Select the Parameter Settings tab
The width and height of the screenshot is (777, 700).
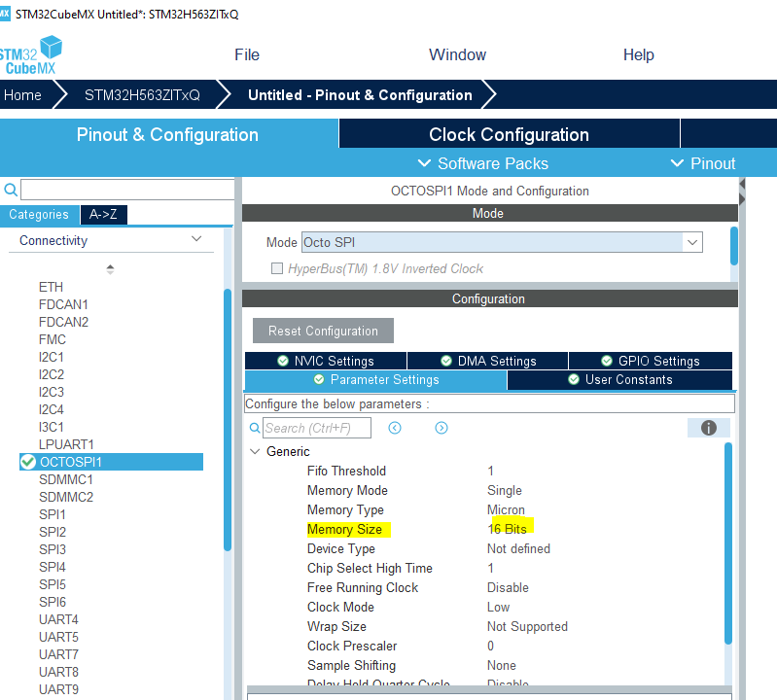376,379
